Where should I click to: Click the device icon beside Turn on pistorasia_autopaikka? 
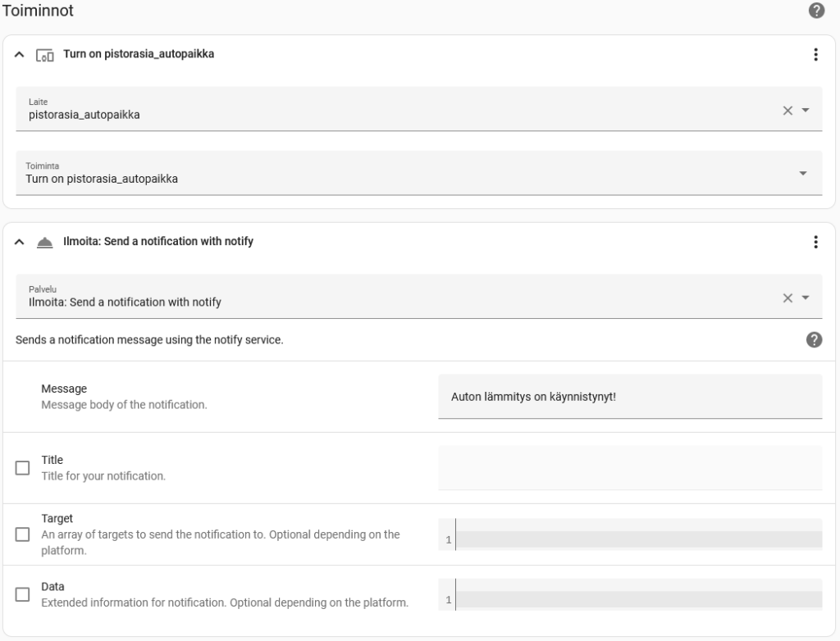click(x=44, y=55)
